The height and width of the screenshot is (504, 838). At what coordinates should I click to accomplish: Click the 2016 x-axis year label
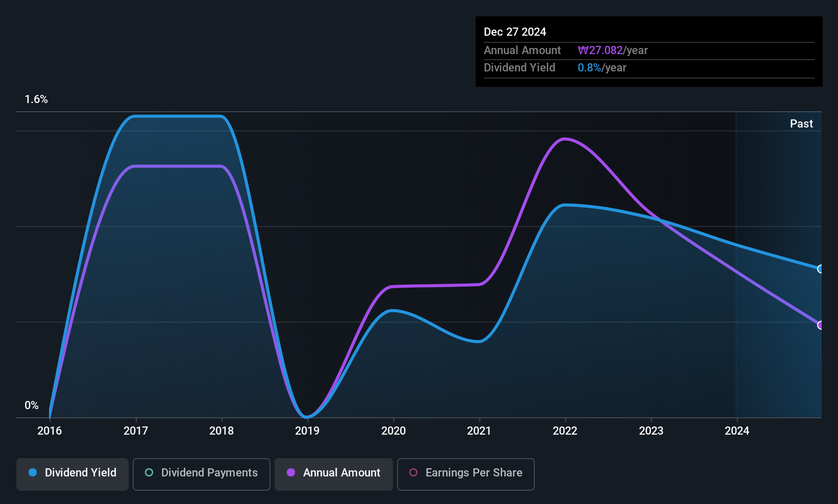(x=50, y=431)
